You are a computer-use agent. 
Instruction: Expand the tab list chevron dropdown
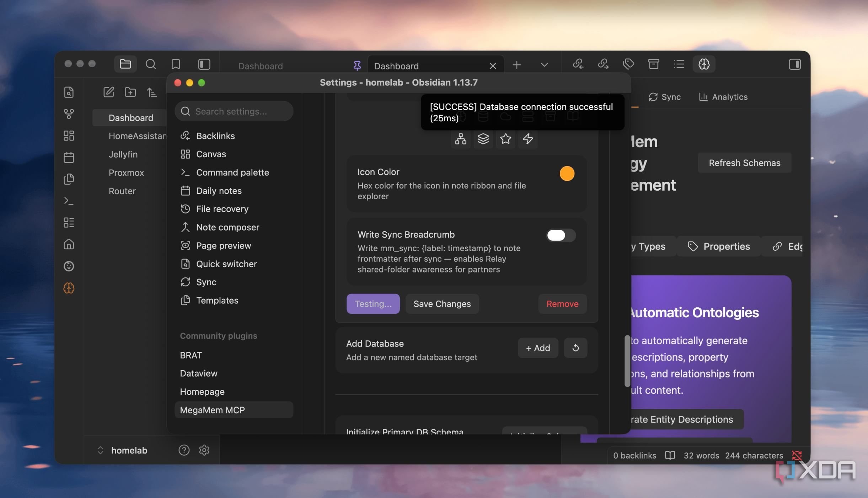pos(544,65)
